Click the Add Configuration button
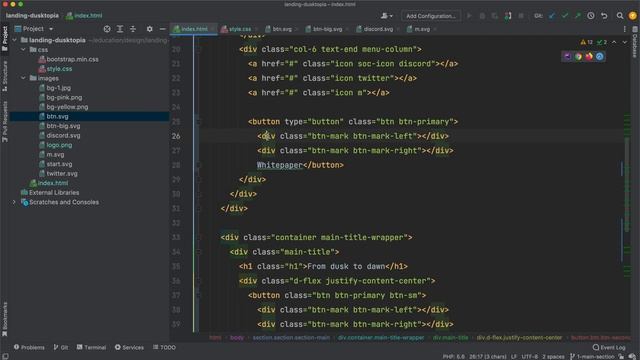640x360 pixels. (431, 16)
